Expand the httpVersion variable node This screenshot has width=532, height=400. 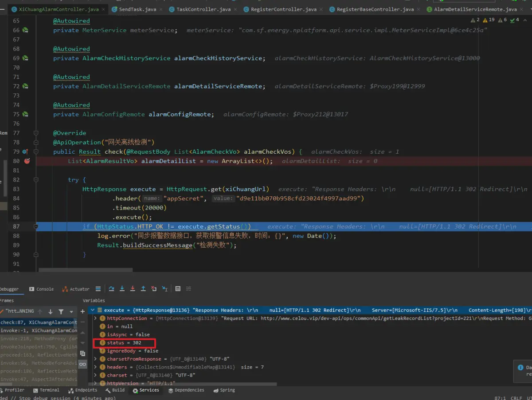[95, 383]
